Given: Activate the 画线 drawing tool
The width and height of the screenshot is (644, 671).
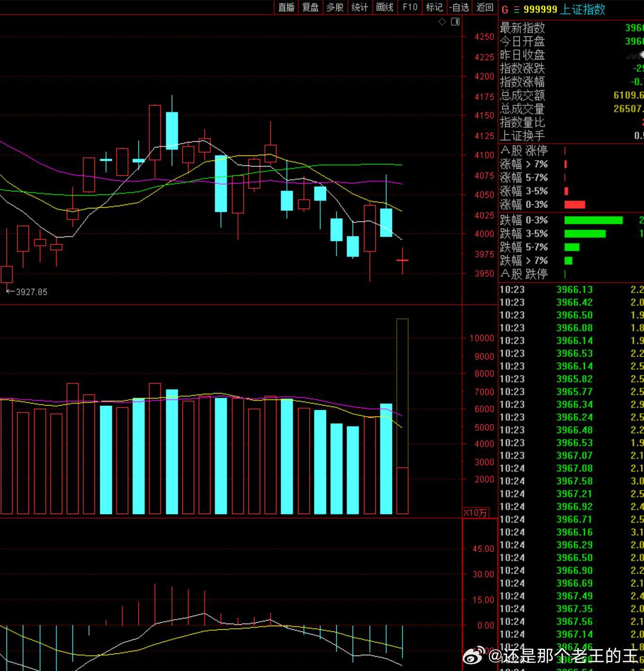Looking at the screenshot, I should [385, 7].
